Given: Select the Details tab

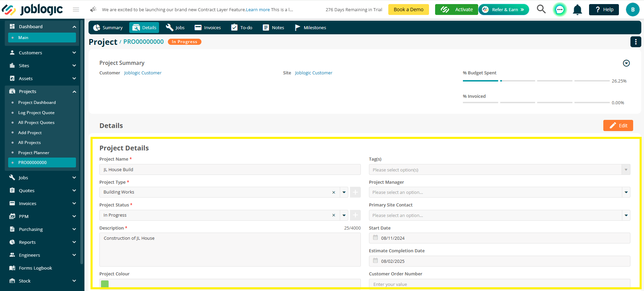Looking at the screenshot, I should pyautogui.click(x=144, y=28).
